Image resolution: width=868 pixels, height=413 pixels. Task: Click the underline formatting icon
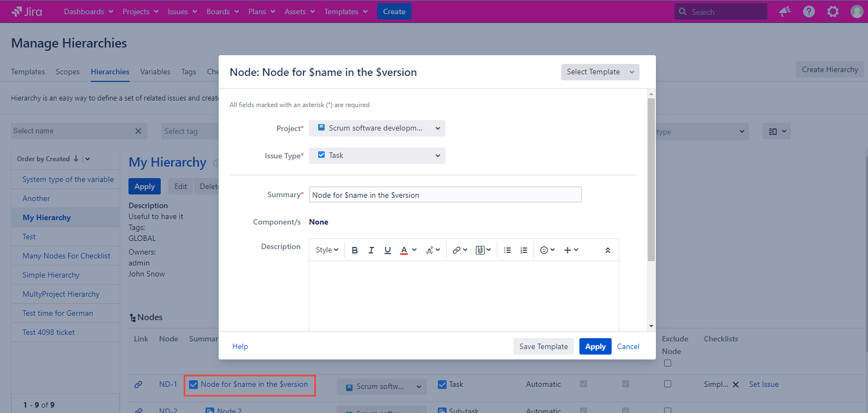[388, 250]
